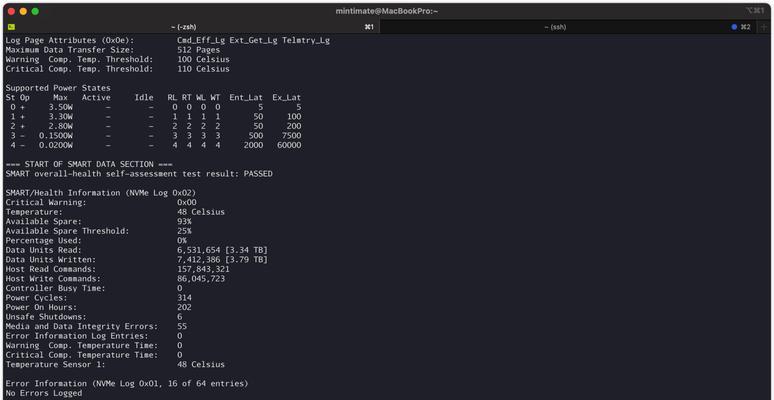The image size is (774, 400).
Task: Click 'Supported Power States' heading
Action: [x=58, y=88]
